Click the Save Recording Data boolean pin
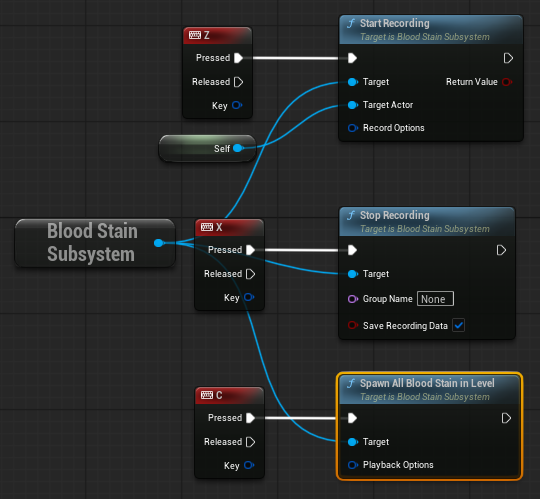Viewport: 540px width, 499px height. 353,325
